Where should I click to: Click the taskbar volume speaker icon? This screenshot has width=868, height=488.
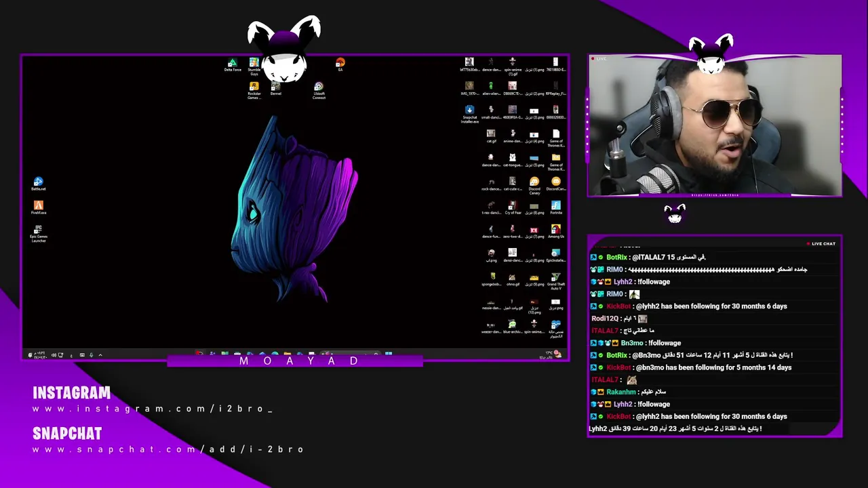pos(54,355)
